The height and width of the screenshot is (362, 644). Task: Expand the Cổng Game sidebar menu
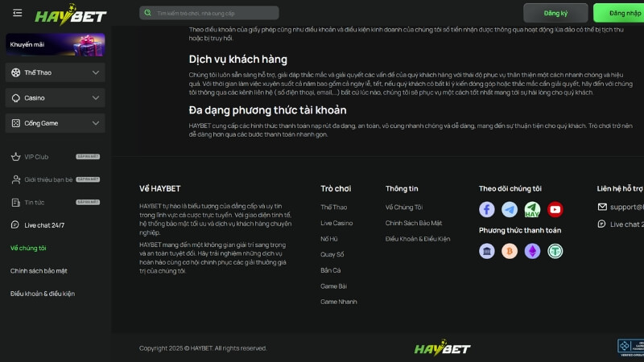coord(55,123)
